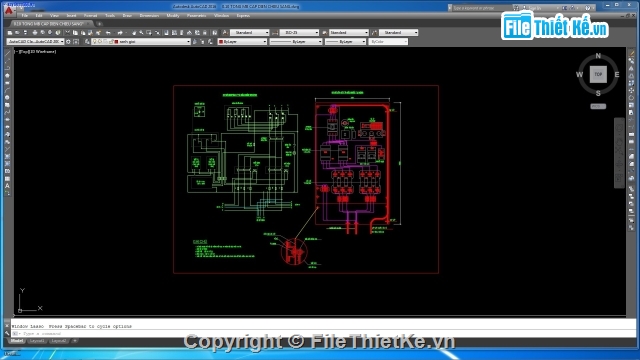Image resolution: width=640 pixels, height=360 pixels.
Task: Open the WCS dropdown below ViewCube
Action: coord(598,106)
